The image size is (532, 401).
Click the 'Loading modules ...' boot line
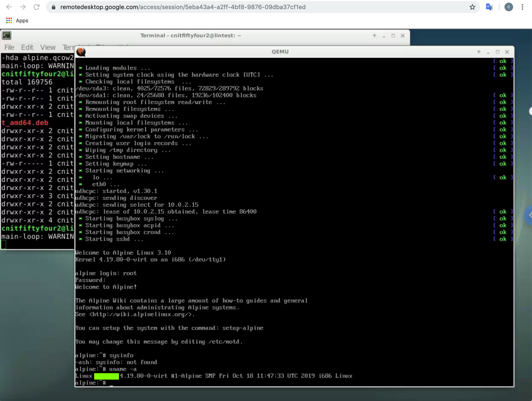pos(114,68)
